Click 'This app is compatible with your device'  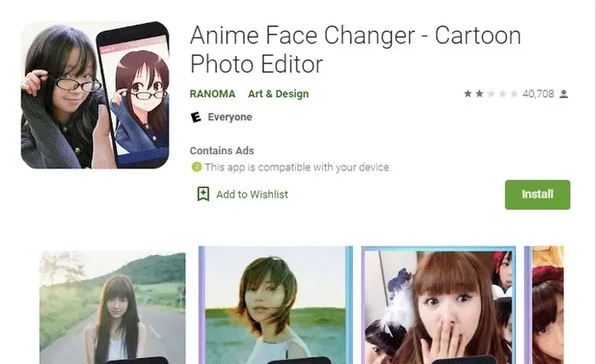tap(297, 168)
